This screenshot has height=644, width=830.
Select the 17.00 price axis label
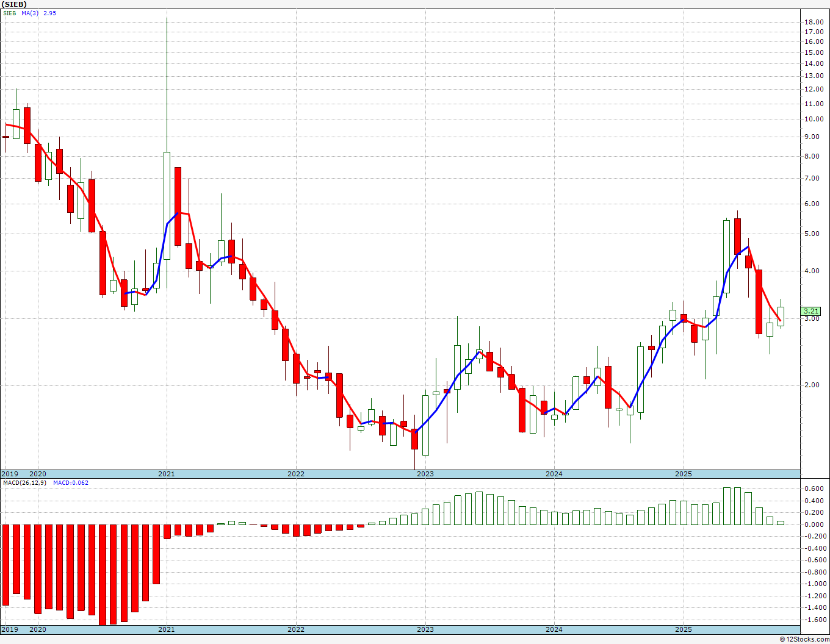814,32
